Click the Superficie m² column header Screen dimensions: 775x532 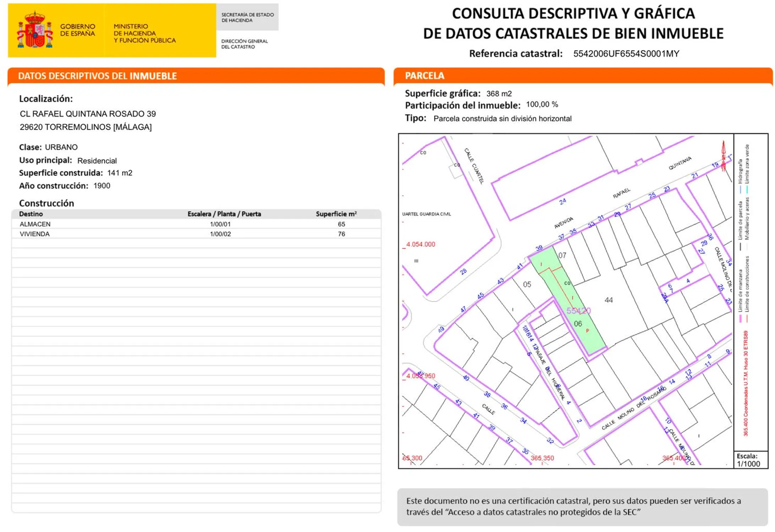tap(336, 214)
